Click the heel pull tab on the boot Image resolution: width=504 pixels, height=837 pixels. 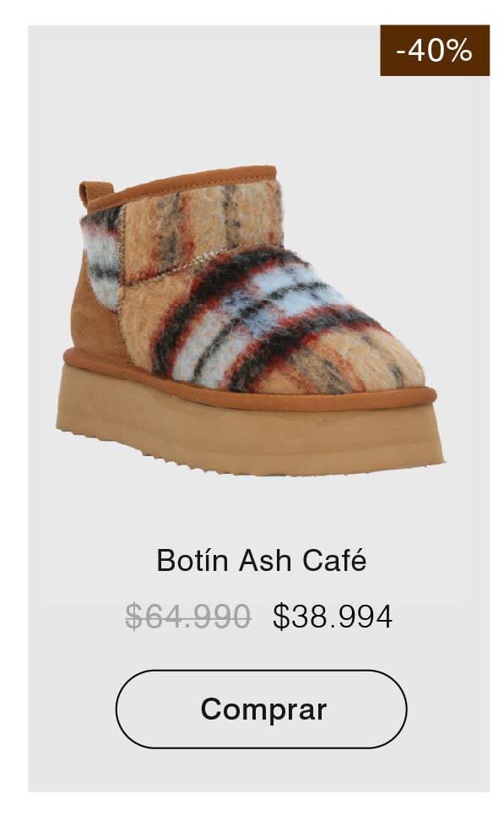click(x=96, y=193)
